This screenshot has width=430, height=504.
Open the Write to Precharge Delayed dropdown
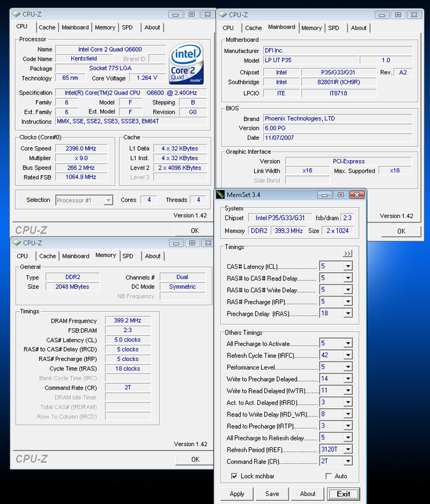click(348, 379)
